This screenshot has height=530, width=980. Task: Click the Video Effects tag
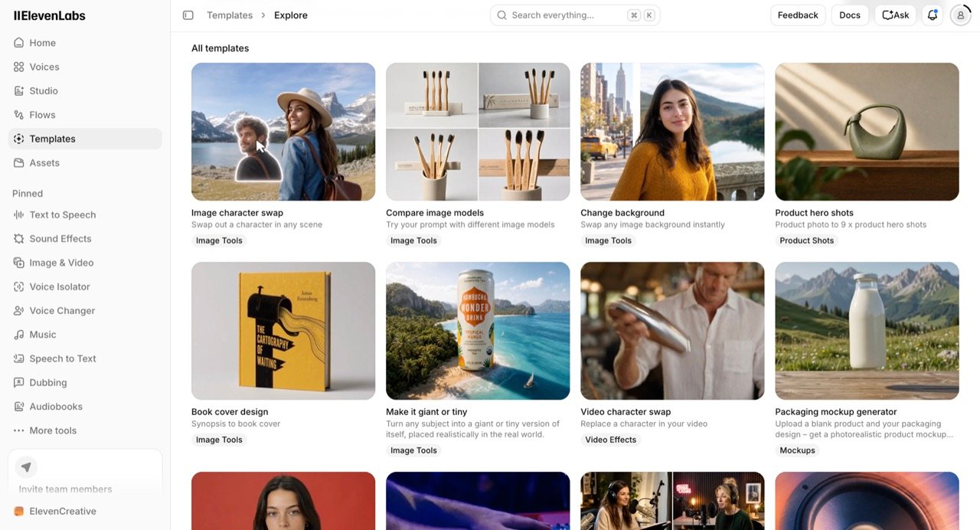[610, 440]
